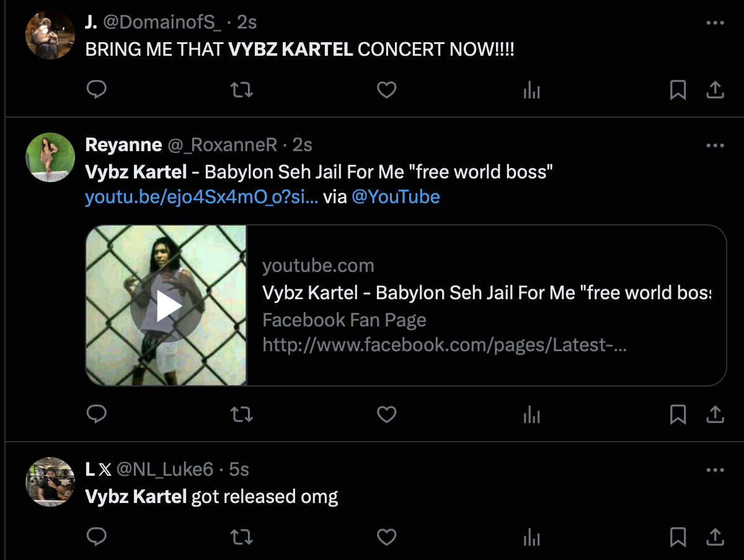The image size is (744, 560).
Task: Open the reply box for Reyanne's tweet
Action: pyautogui.click(x=96, y=414)
